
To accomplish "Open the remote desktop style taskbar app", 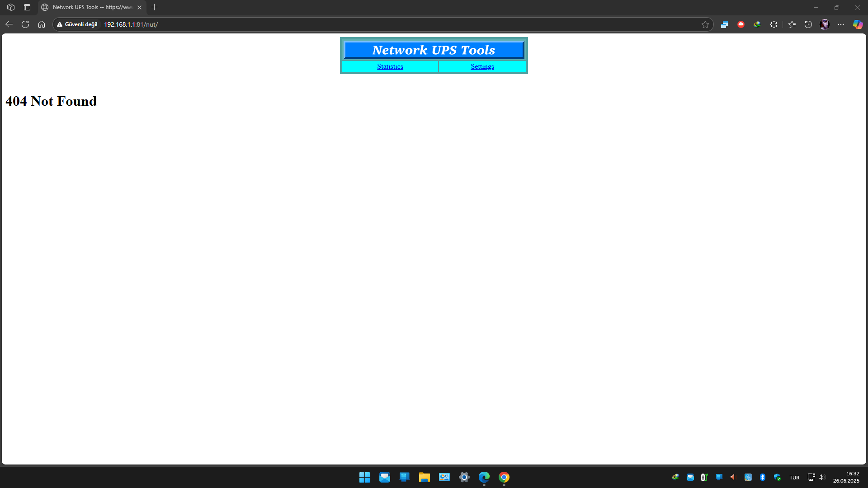I will tap(444, 477).
